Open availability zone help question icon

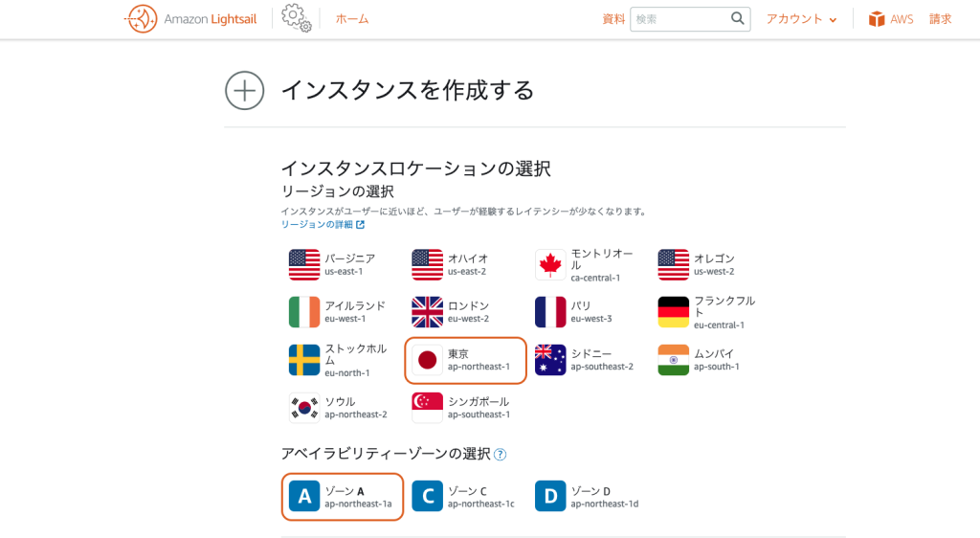[500, 455]
